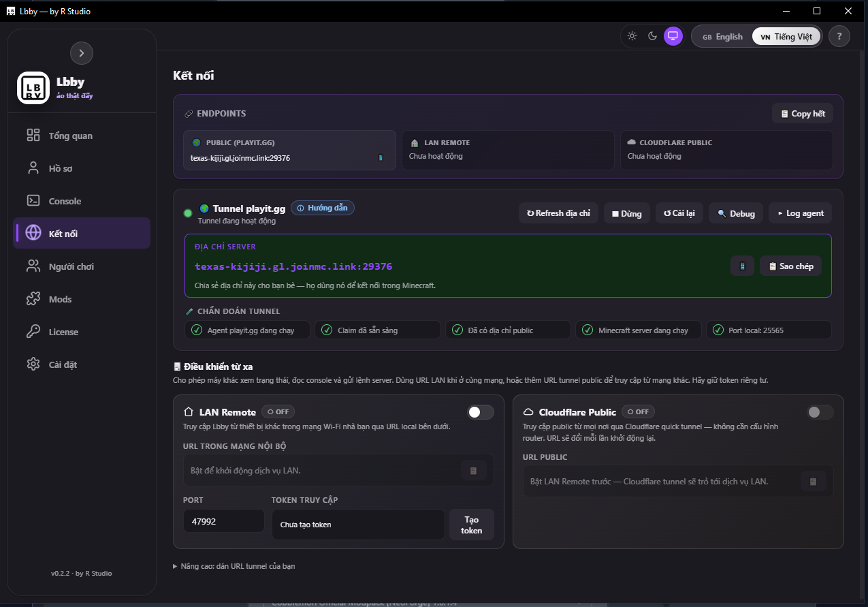Open help with question mark button

coord(839,37)
